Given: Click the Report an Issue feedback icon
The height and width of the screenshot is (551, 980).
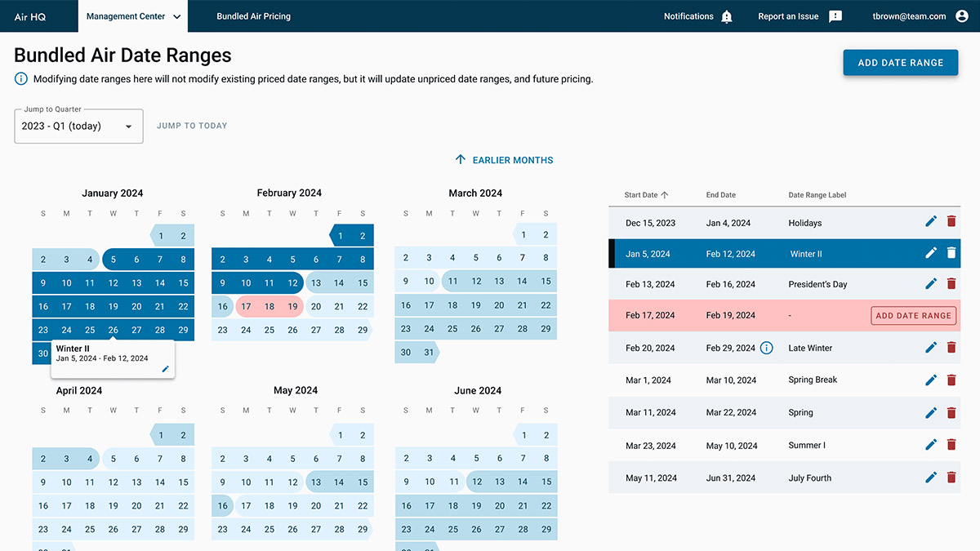Looking at the screenshot, I should [x=835, y=16].
